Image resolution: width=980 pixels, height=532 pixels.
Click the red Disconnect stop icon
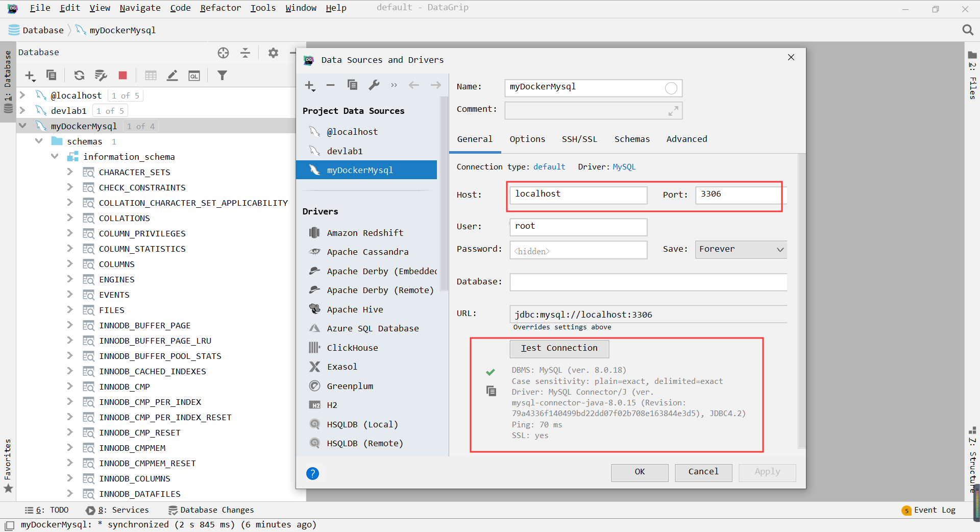122,76
